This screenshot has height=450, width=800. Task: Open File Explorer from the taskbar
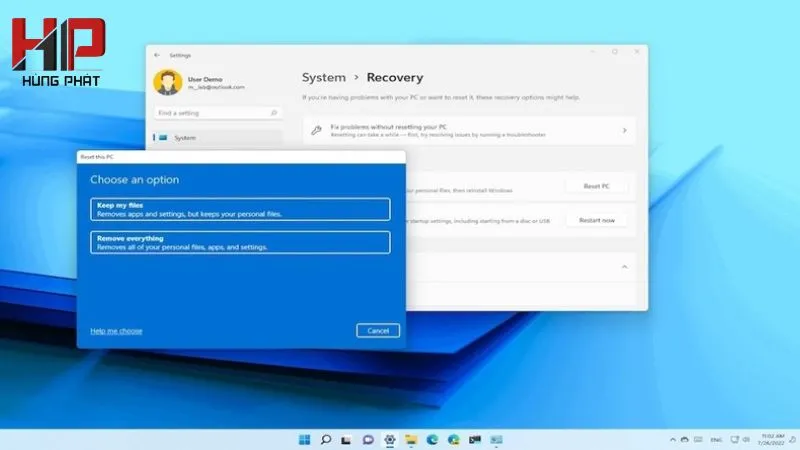(411, 440)
